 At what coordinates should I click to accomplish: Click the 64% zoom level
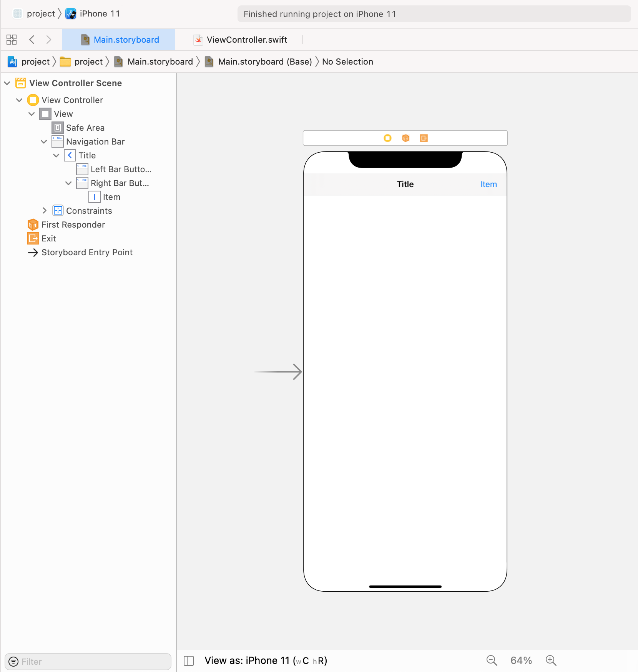tap(521, 660)
